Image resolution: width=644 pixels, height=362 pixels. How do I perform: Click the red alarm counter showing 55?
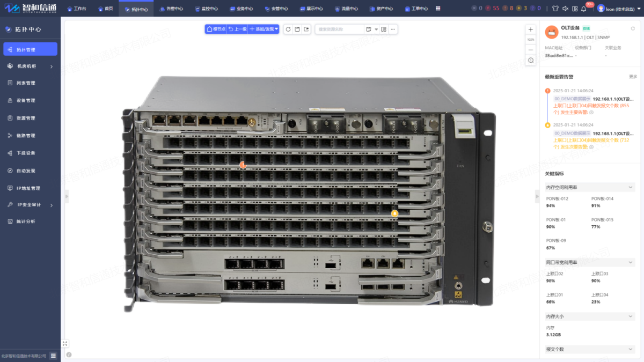(x=493, y=9)
